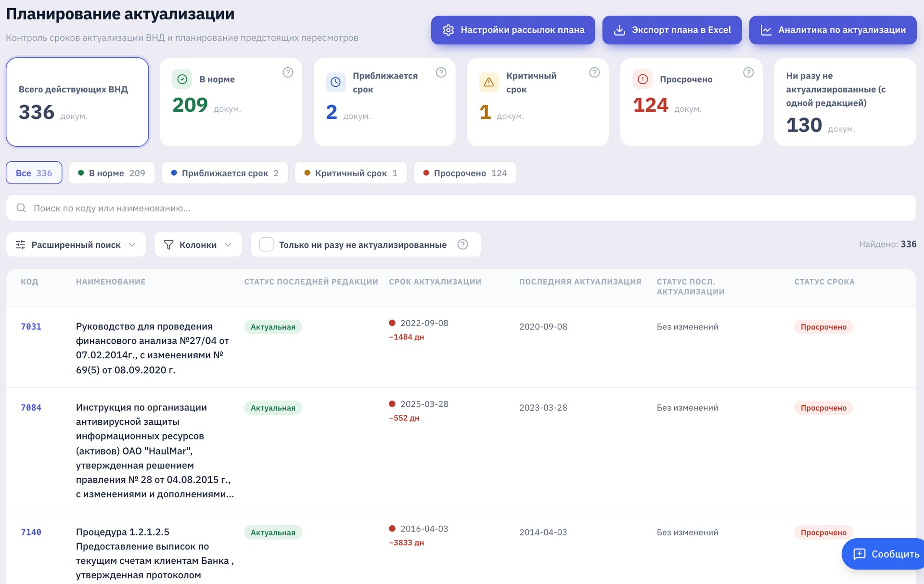Click the clock icon on Приближается срок card
Screen dimensions: 924x584
[x=335, y=82]
